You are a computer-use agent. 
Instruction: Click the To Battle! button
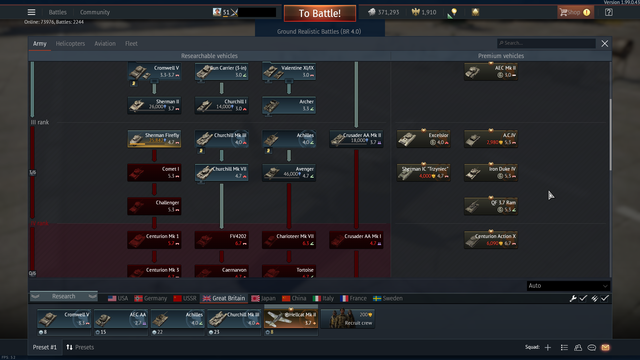pyautogui.click(x=320, y=13)
